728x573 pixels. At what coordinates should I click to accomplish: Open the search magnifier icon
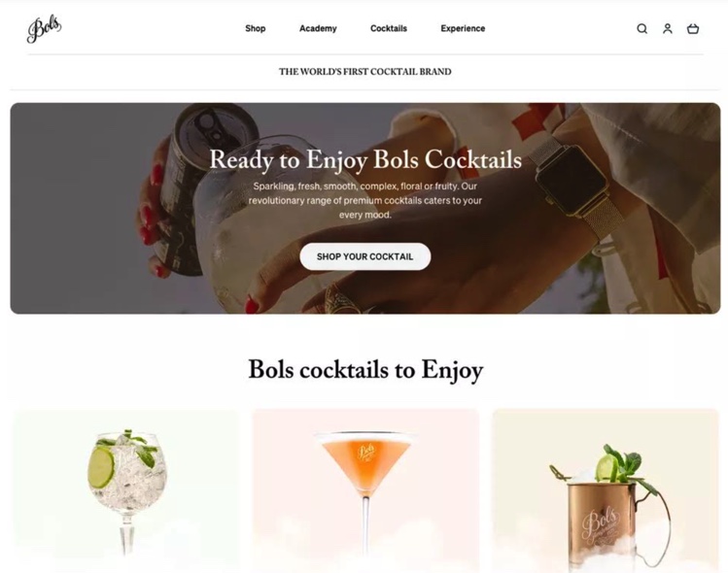pos(641,29)
